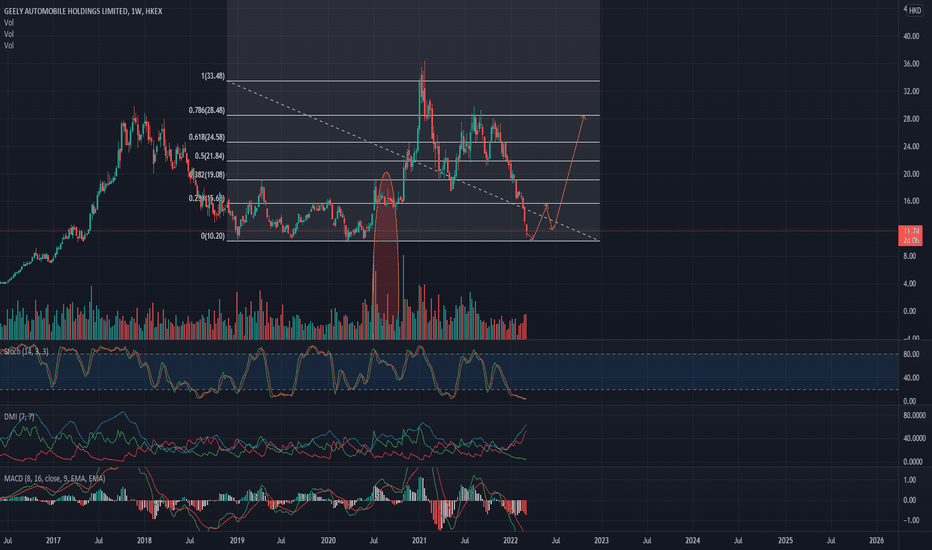Click 2024 on the time axis

692,540
